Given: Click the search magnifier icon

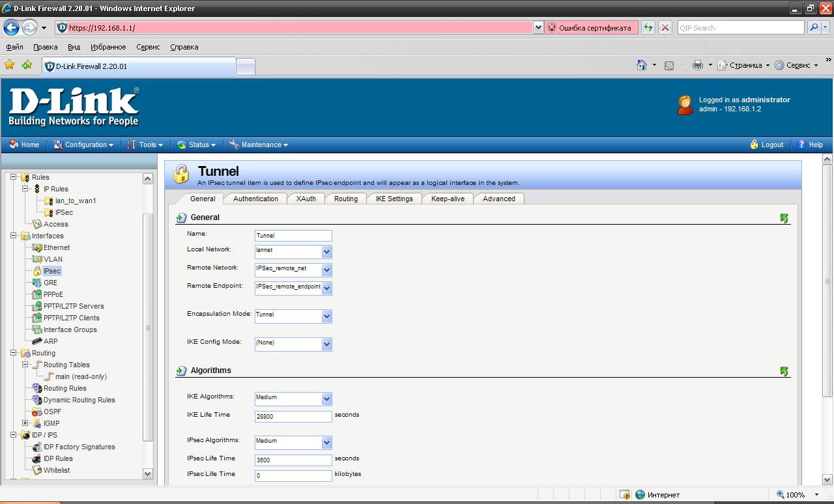Looking at the screenshot, I should pyautogui.click(x=814, y=28).
